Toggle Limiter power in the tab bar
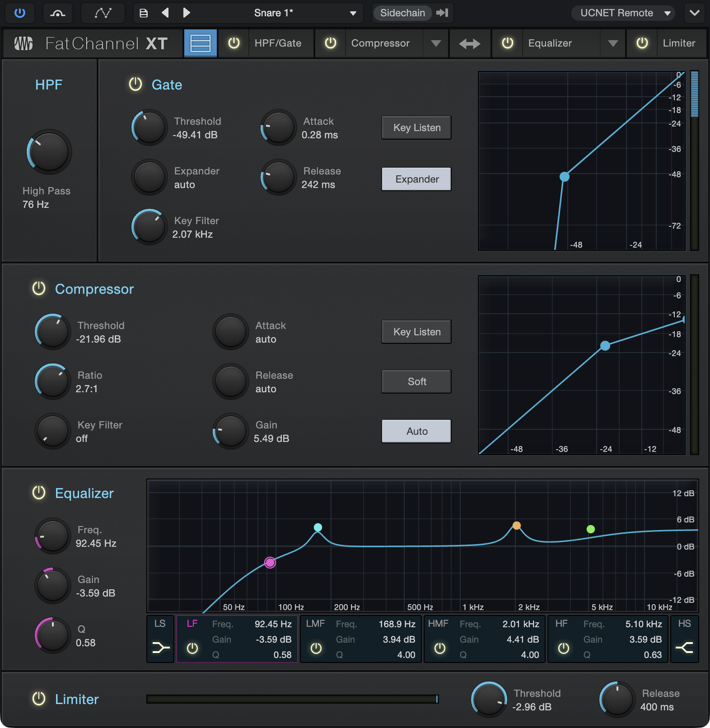 point(642,43)
